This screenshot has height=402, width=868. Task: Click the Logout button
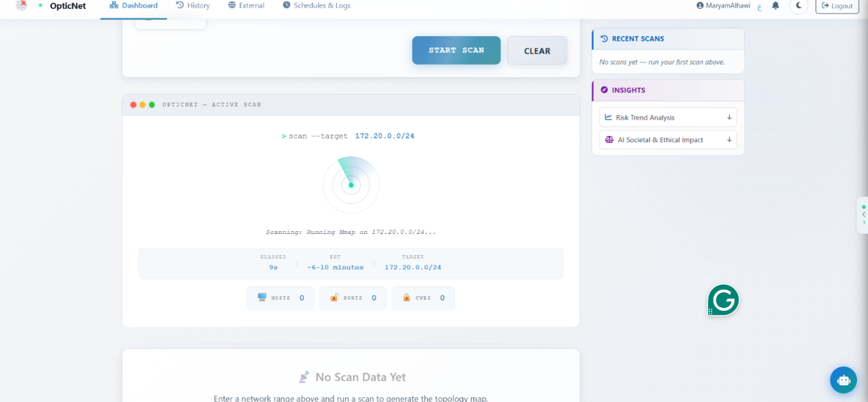point(837,5)
